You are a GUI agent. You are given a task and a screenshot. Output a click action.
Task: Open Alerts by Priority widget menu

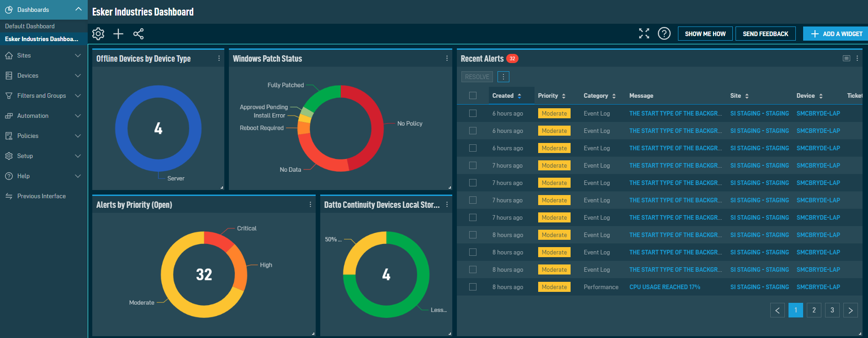click(x=310, y=205)
